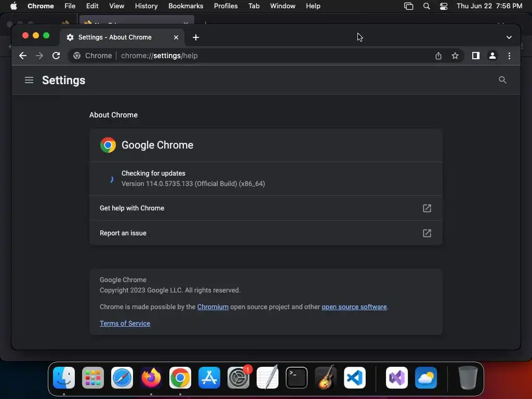This screenshot has height=399, width=532.
Task: Open Control Center in menu bar
Action: tap(444, 6)
